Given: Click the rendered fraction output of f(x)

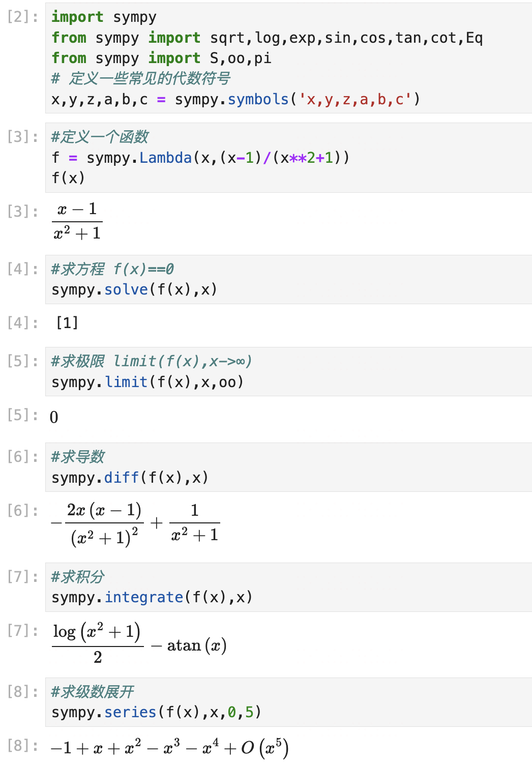Looking at the screenshot, I should [x=77, y=221].
